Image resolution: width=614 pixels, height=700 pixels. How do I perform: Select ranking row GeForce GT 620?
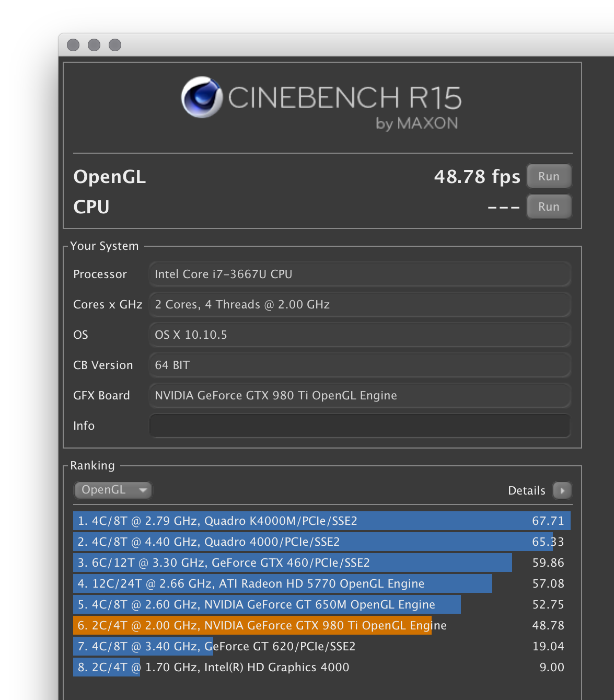tap(322, 646)
